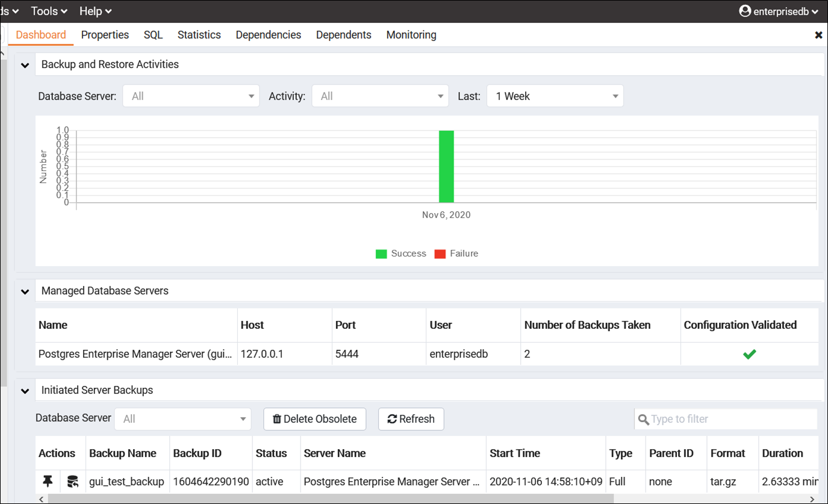Click the Refresh button
Image resolution: width=828 pixels, height=504 pixels.
[x=411, y=419]
